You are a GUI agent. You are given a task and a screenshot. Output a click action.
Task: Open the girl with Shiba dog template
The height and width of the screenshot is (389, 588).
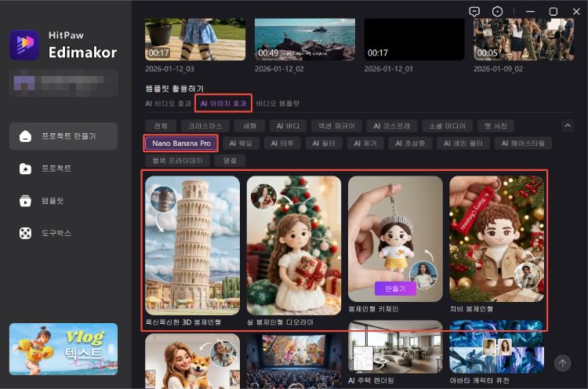pyautogui.click(x=192, y=362)
